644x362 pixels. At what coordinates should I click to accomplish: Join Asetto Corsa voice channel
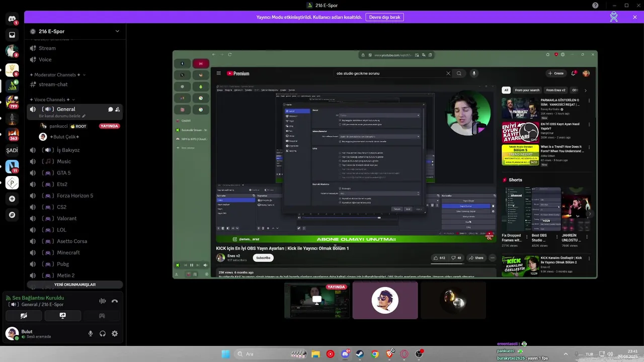click(75, 241)
